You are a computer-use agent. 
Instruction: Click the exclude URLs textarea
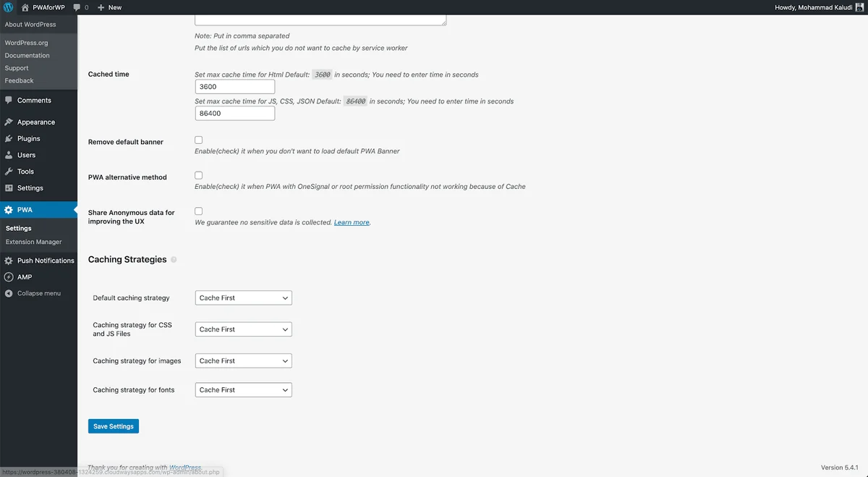(320, 20)
